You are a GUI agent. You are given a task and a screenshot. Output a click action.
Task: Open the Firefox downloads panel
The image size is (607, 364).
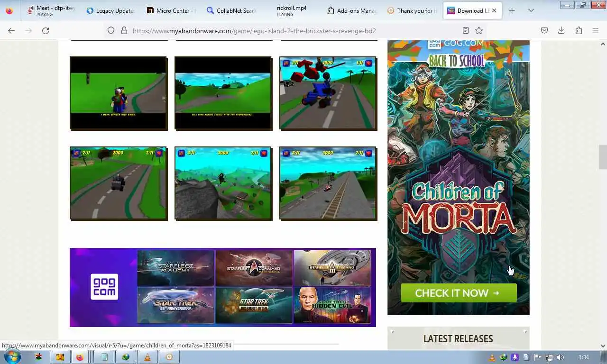561,30
